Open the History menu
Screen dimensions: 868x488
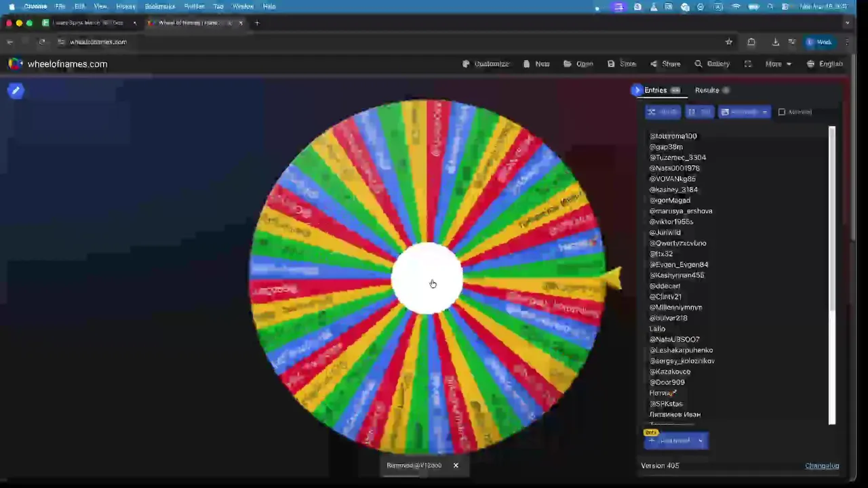(x=126, y=6)
